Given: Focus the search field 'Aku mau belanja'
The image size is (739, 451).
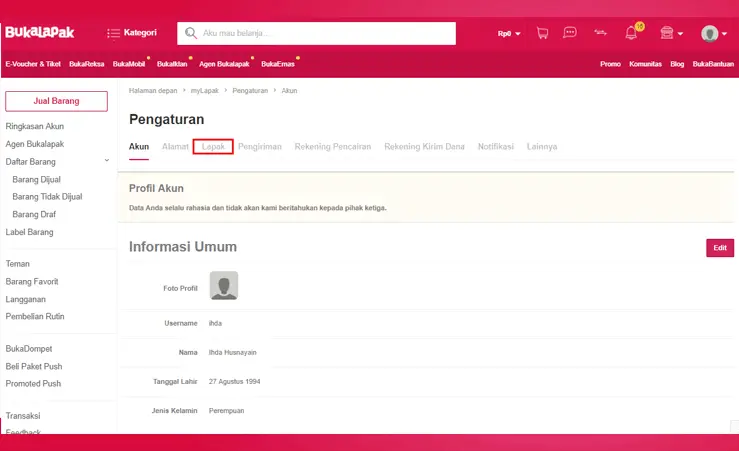Looking at the screenshot, I should pyautogui.click(x=316, y=33).
